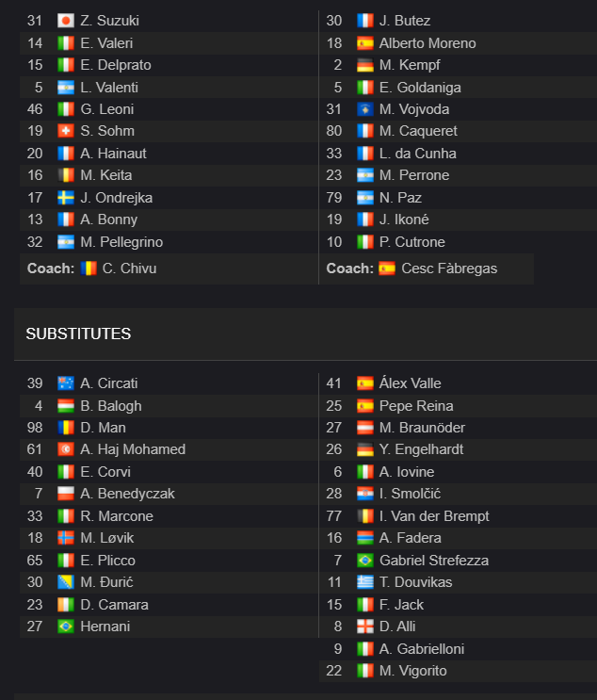Select substitute Pepe Reina
The image size is (597, 700).
(416, 406)
